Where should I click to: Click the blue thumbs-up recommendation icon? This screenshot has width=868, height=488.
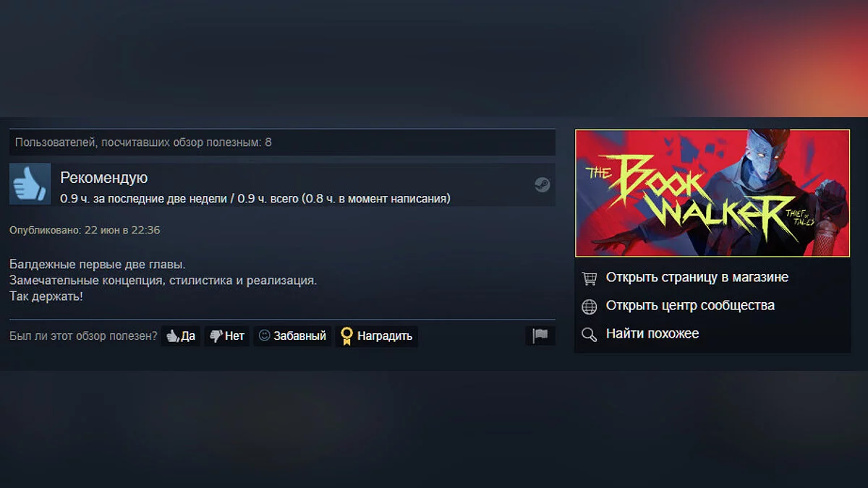coord(30,184)
